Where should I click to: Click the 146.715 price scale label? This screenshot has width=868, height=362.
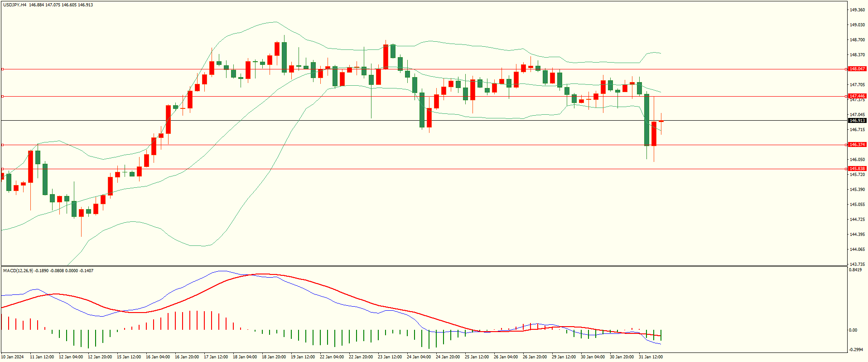coord(857,130)
